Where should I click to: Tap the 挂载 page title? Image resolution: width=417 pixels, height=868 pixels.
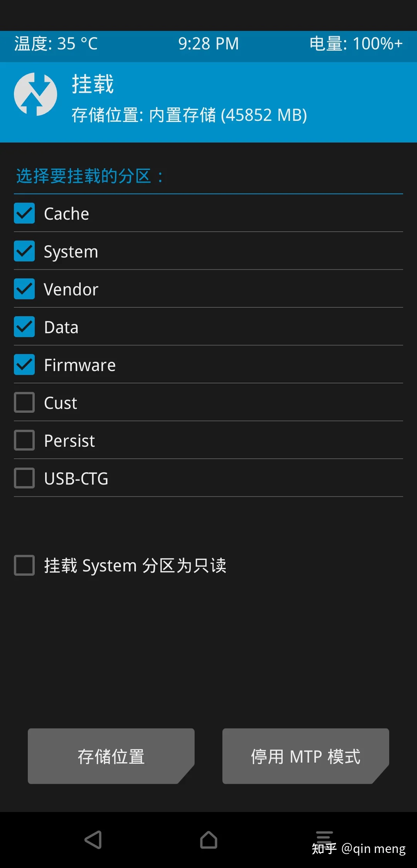coord(93,84)
